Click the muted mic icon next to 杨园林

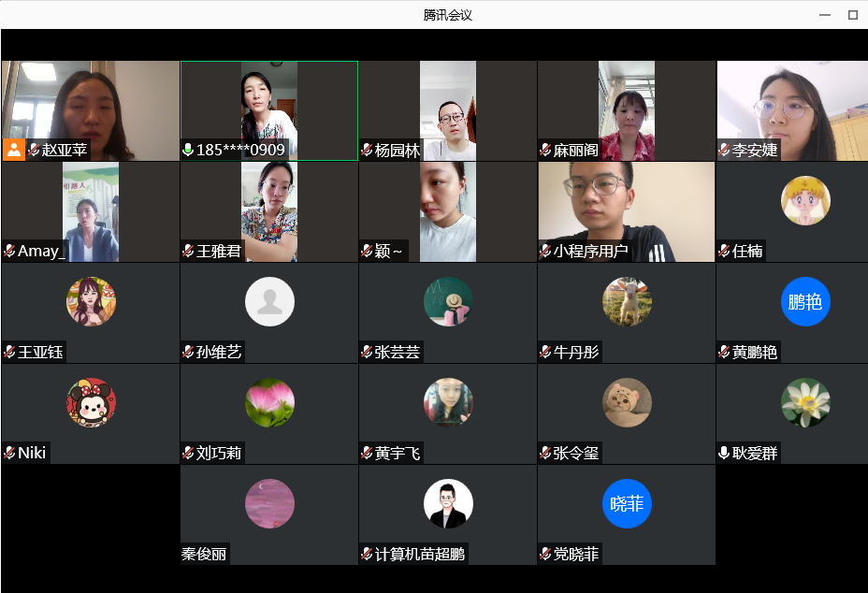coord(367,151)
